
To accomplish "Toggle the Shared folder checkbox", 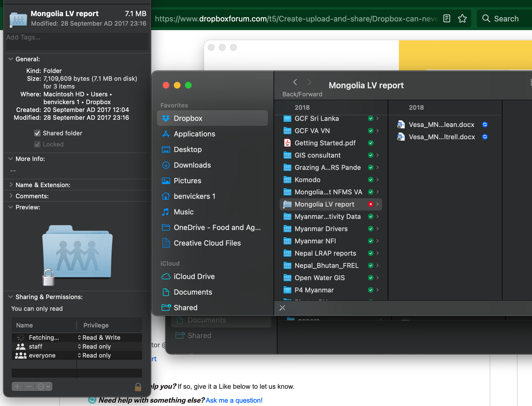I will [x=37, y=133].
